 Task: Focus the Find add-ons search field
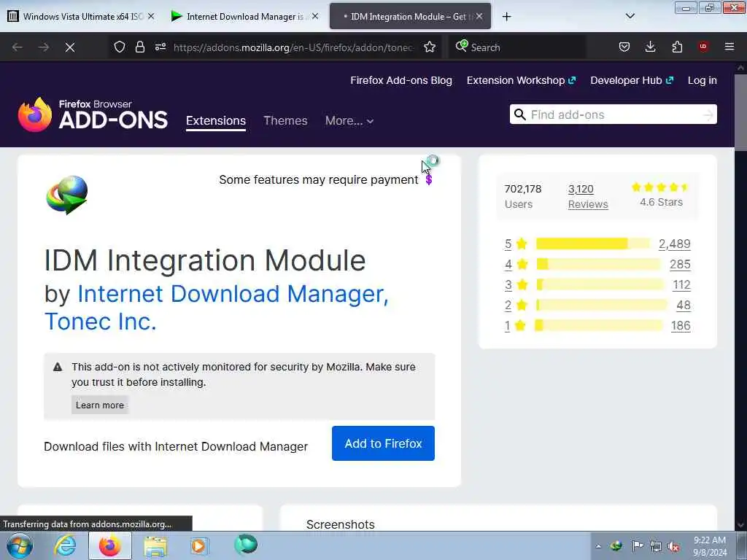click(x=613, y=114)
